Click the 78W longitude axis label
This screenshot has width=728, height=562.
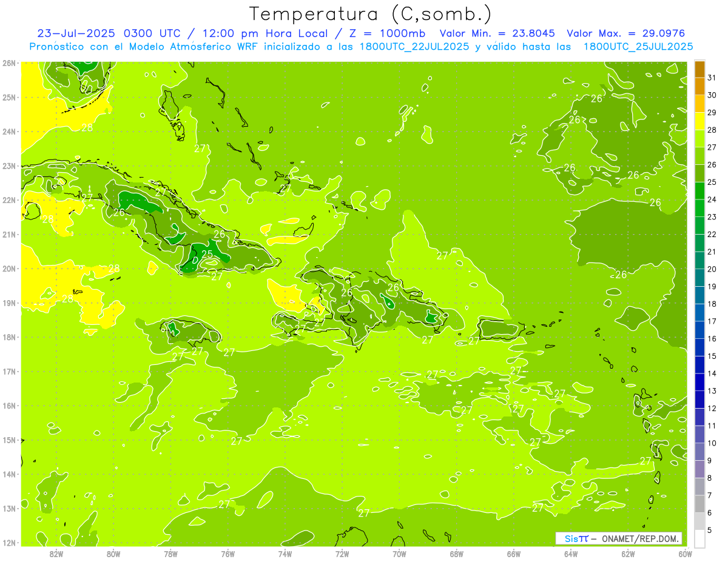[170, 553]
